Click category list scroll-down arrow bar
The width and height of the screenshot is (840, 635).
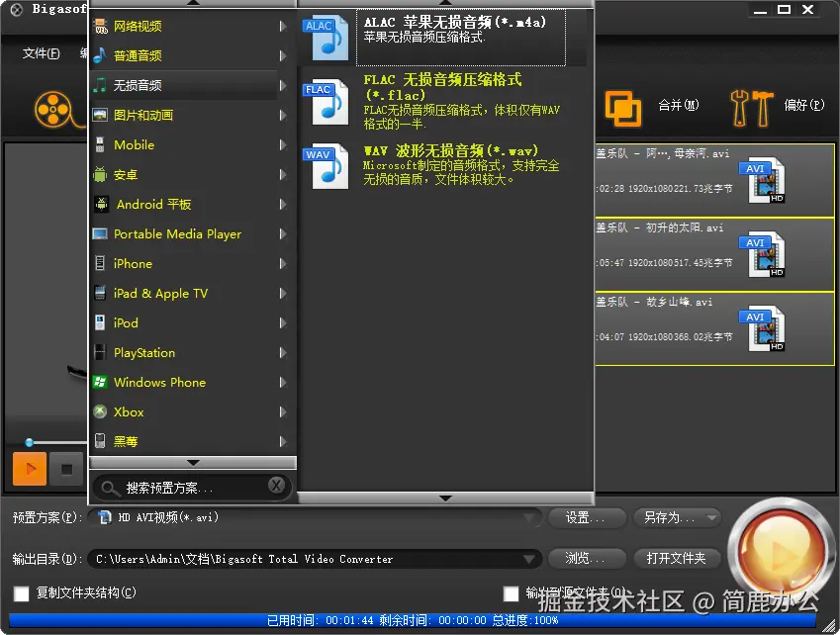193,463
